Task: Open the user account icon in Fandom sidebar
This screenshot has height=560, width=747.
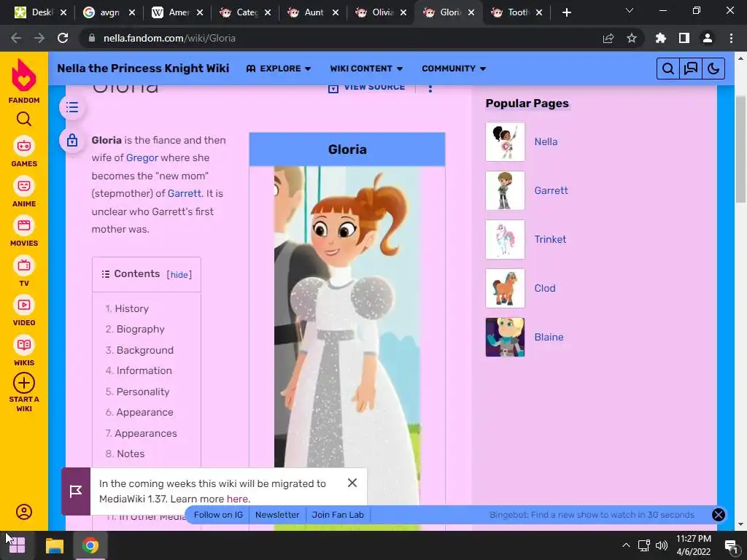Action: point(24,512)
